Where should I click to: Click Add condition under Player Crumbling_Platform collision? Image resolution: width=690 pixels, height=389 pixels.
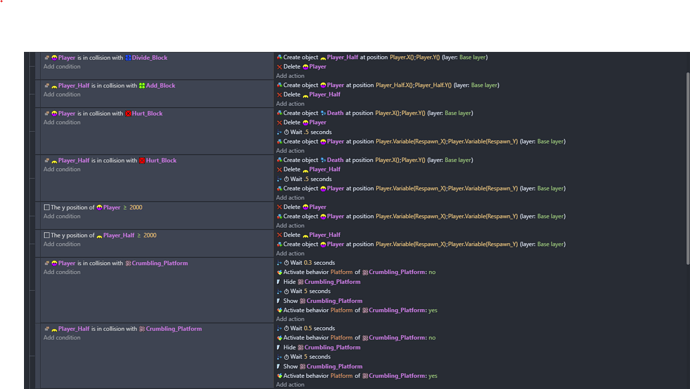[62, 272]
